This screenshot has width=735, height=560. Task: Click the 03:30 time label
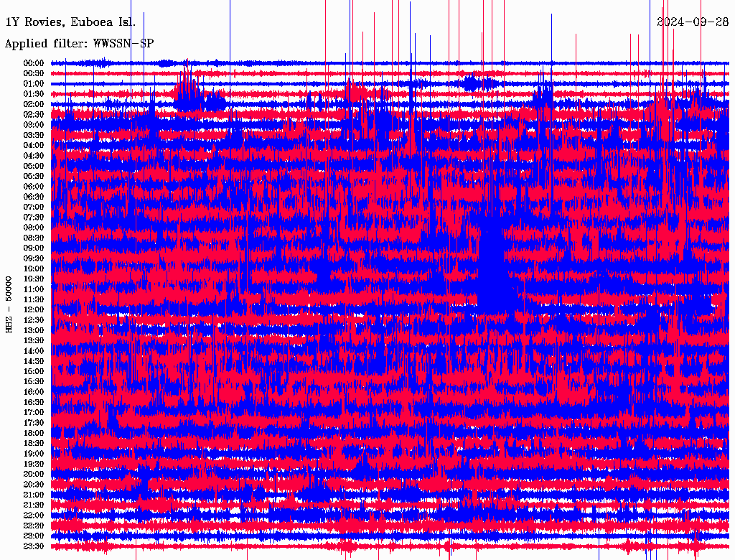click(34, 135)
